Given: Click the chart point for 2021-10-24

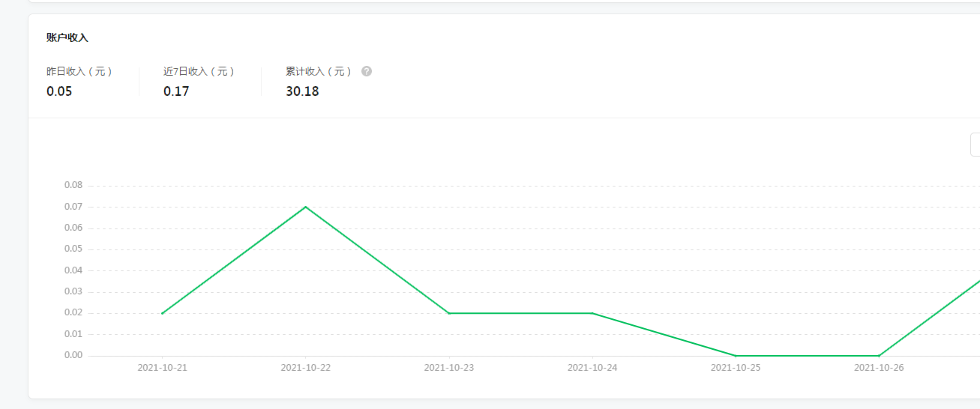Looking at the screenshot, I should pyautogui.click(x=592, y=313).
